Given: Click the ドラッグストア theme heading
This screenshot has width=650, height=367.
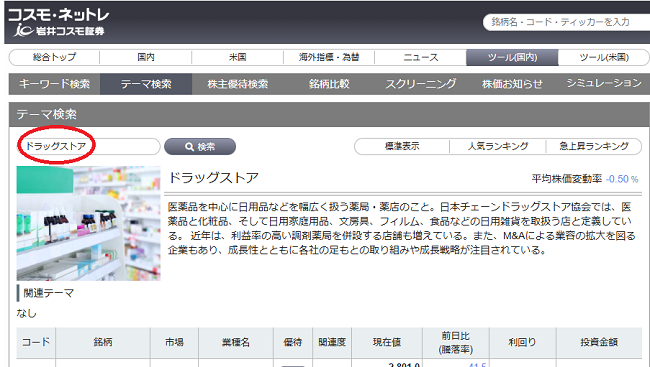Looking at the screenshot, I should tap(213, 178).
